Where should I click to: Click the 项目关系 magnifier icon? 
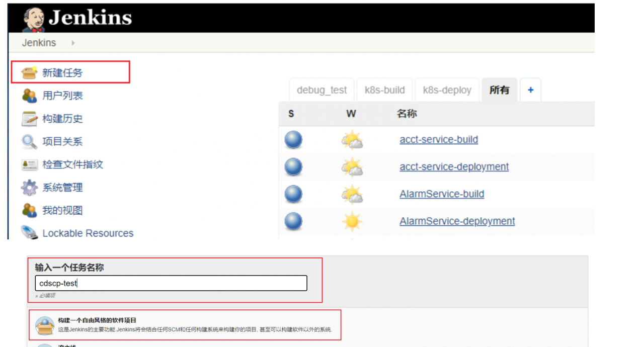tap(29, 142)
